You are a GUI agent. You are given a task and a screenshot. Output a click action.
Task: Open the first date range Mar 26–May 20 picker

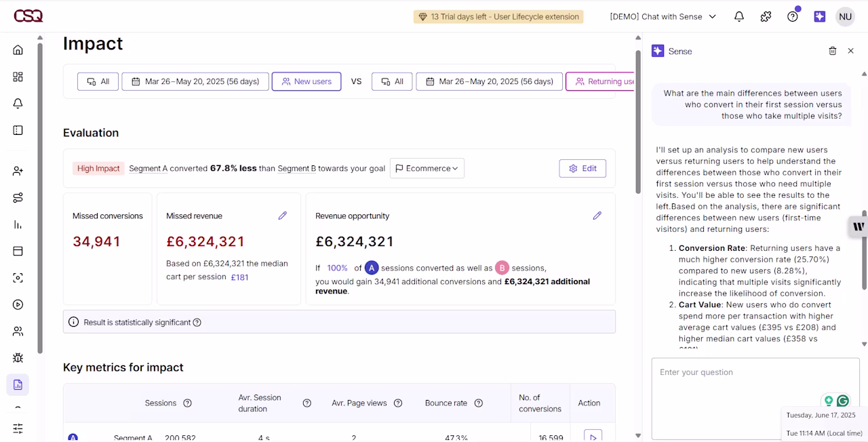(195, 81)
